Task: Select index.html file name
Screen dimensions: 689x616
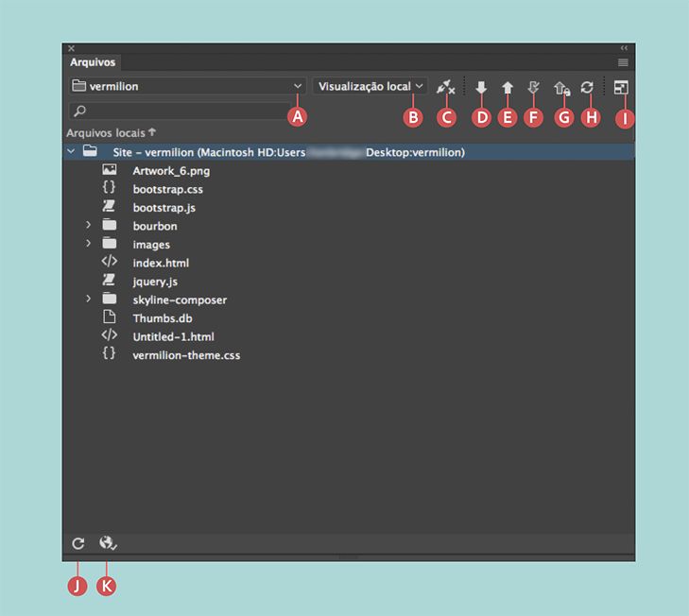Action: click(x=161, y=264)
